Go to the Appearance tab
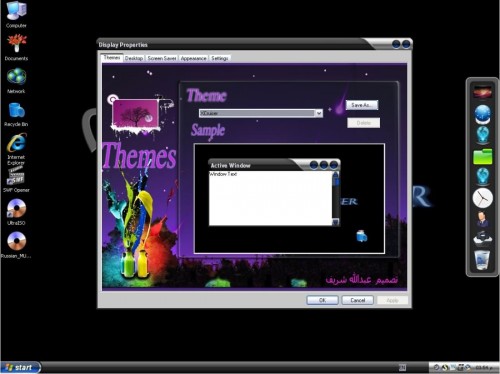500x374 pixels. 193,58
